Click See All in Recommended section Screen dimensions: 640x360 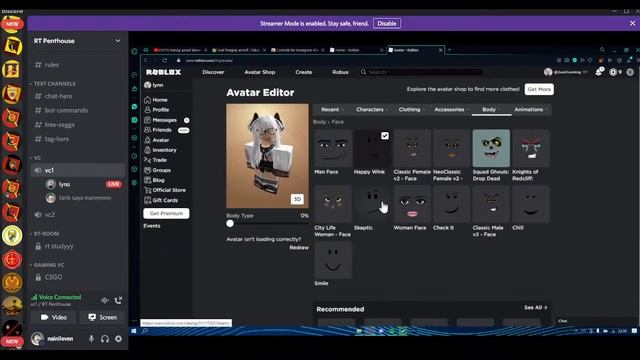pyautogui.click(x=536, y=307)
